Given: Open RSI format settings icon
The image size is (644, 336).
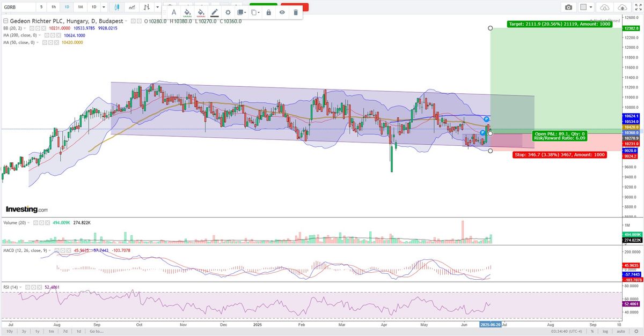Looking at the screenshot, I should [x=33, y=287].
